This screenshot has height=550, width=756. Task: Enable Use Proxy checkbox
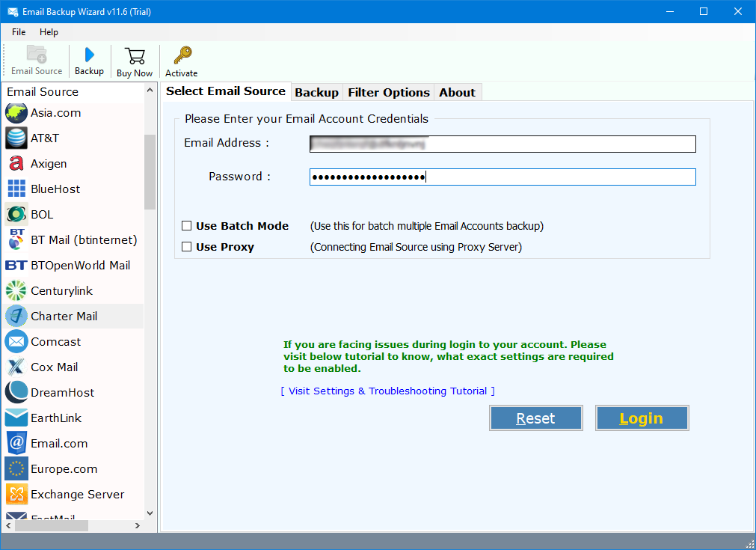187,247
